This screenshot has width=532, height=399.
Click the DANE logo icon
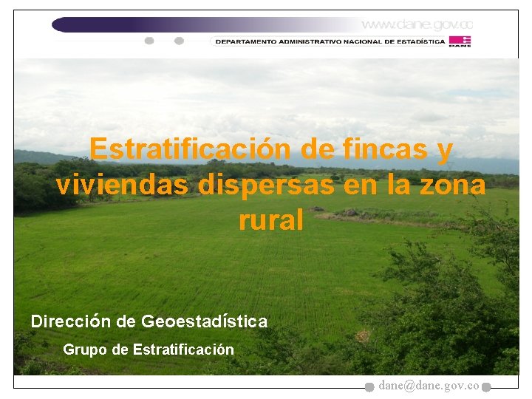(460, 41)
